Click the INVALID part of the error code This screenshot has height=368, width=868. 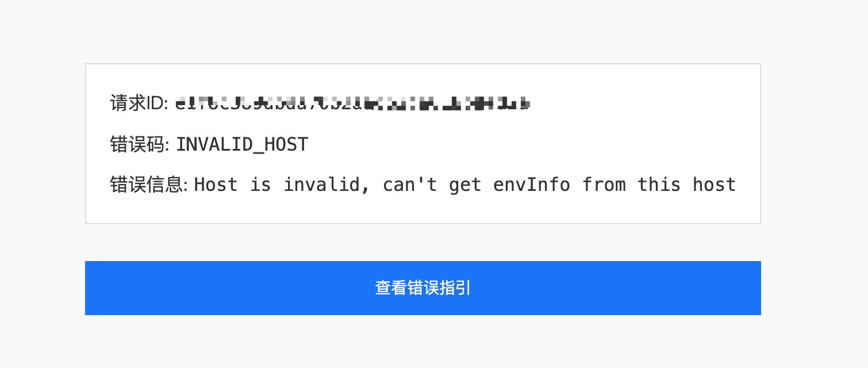point(215,144)
